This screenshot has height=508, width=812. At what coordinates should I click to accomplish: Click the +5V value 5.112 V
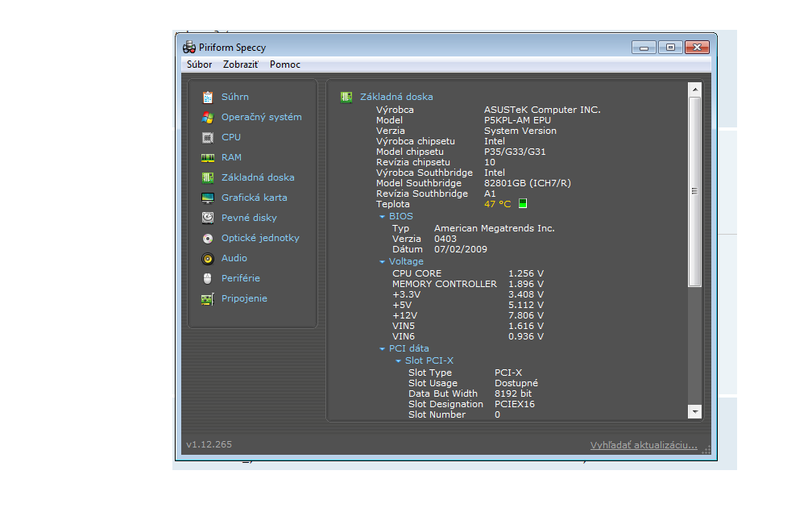(x=525, y=305)
